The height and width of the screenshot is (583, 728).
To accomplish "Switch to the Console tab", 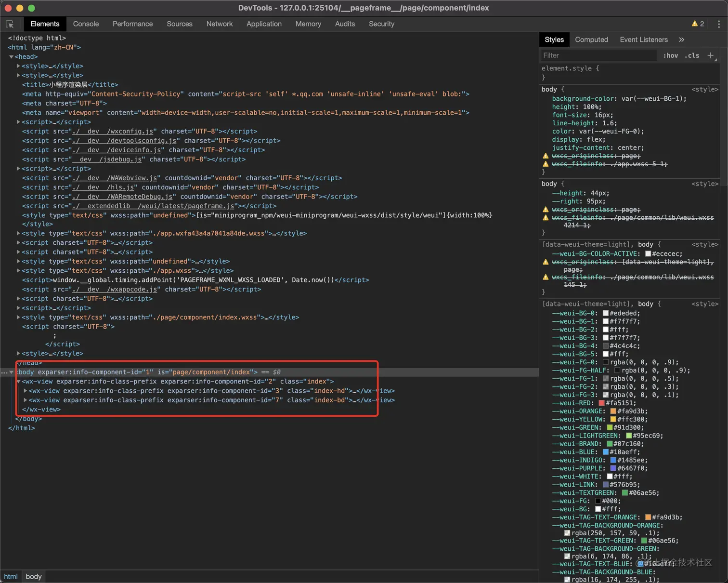I will click(86, 24).
